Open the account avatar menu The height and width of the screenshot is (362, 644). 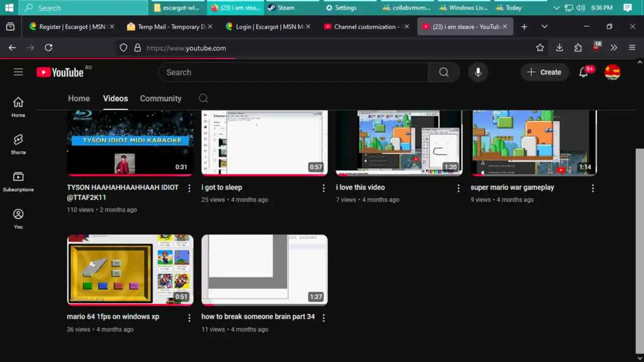(x=612, y=72)
